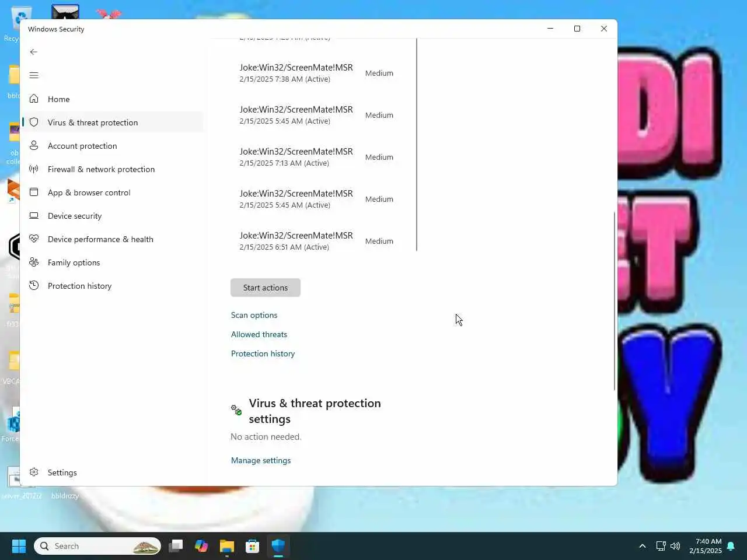
Task: Open Microsoft Store from the taskbar
Action: coord(253,546)
